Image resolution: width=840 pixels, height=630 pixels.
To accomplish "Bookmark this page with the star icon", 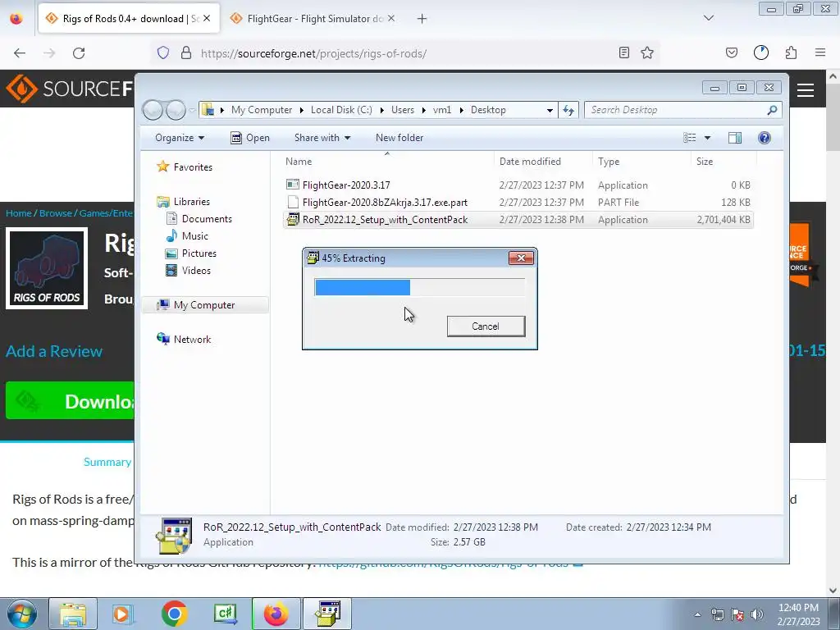I will [647, 52].
